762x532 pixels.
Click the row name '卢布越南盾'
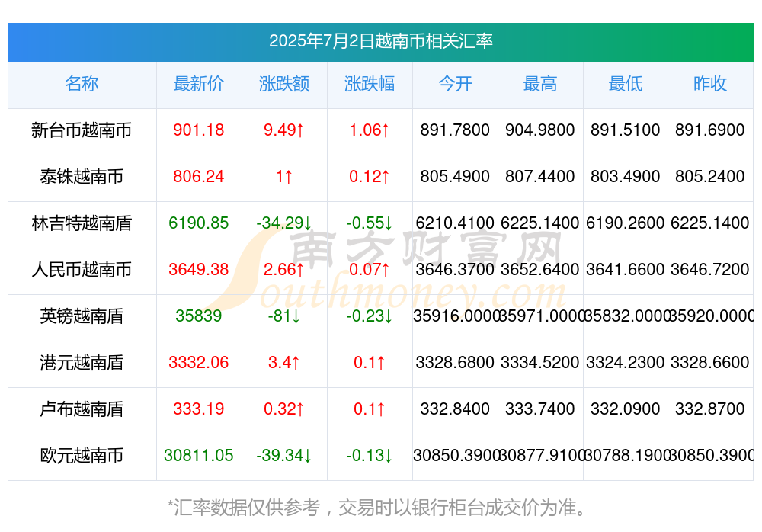click(x=82, y=409)
